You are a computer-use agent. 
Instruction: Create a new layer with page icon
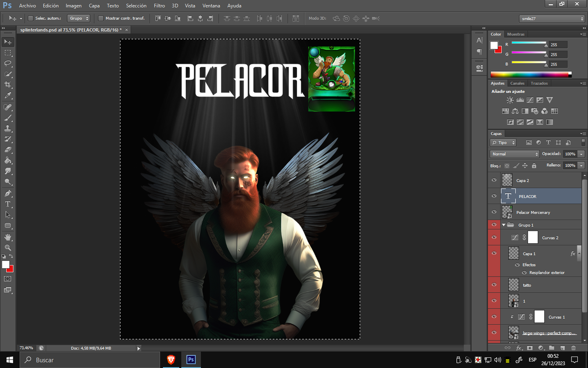click(562, 348)
